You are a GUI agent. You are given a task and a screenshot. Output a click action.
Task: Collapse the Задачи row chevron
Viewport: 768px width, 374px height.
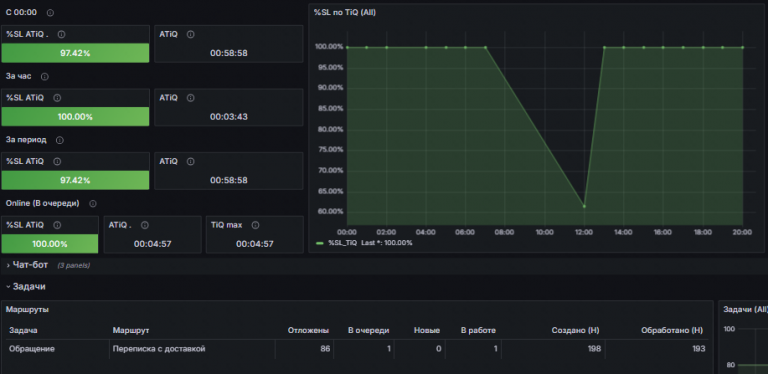[8, 287]
